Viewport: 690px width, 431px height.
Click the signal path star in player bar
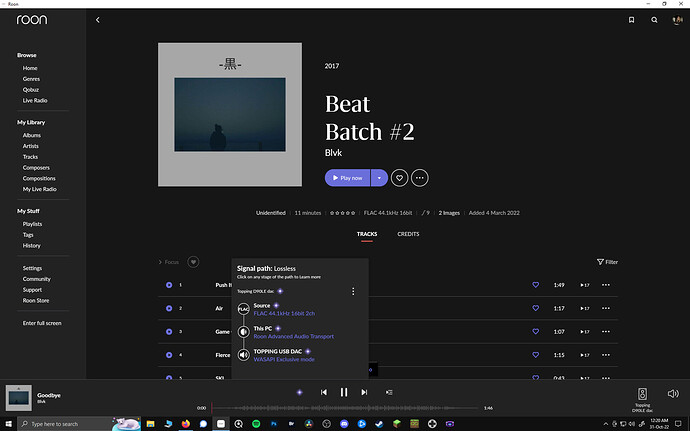[299, 392]
